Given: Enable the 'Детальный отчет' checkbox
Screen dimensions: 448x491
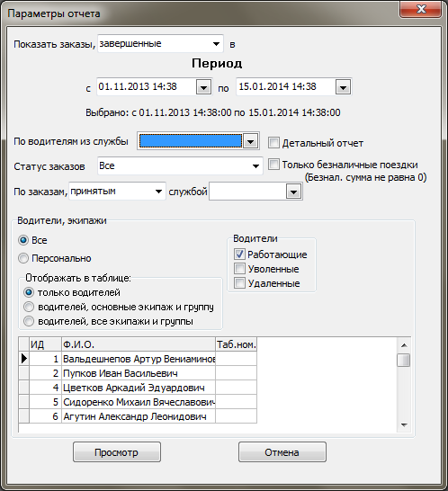Looking at the screenshot, I should [x=273, y=143].
